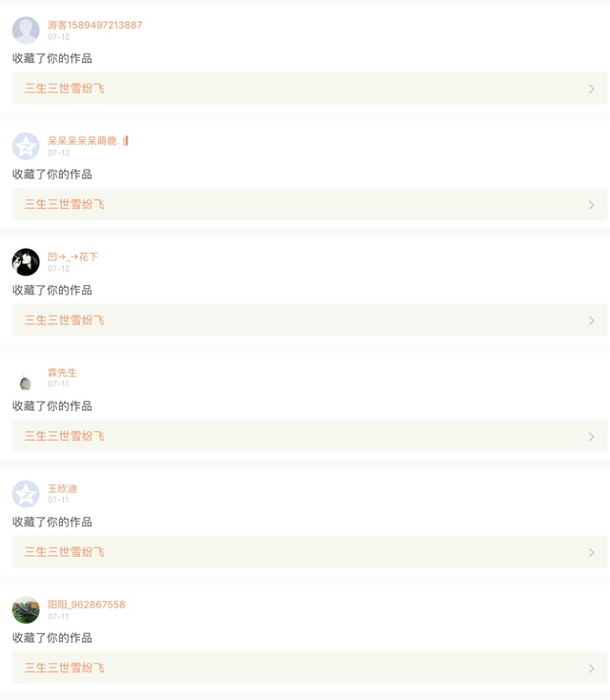Open the 三生三世雪纷飞 title under 阳阳_962867558
Screen dimensions: 610x700
[64, 669]
